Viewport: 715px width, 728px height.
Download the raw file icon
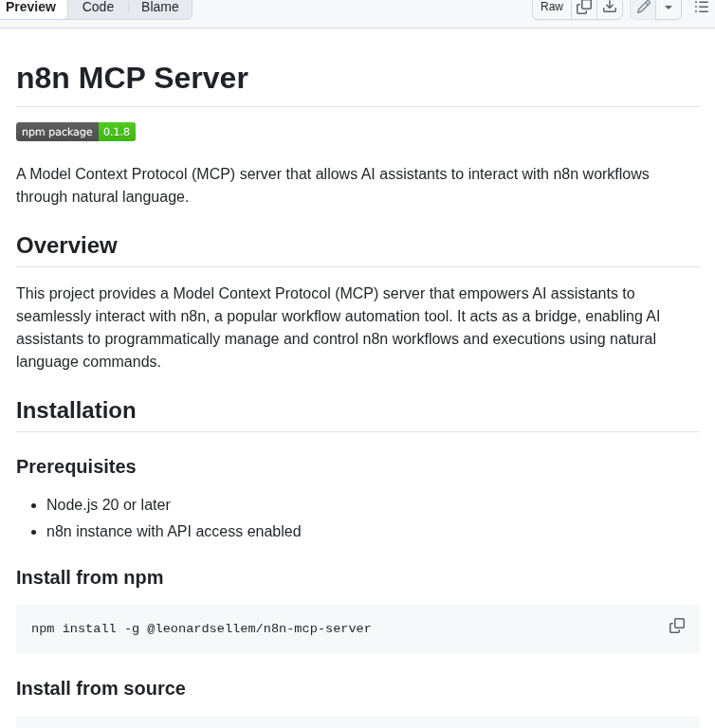(610, 7)
